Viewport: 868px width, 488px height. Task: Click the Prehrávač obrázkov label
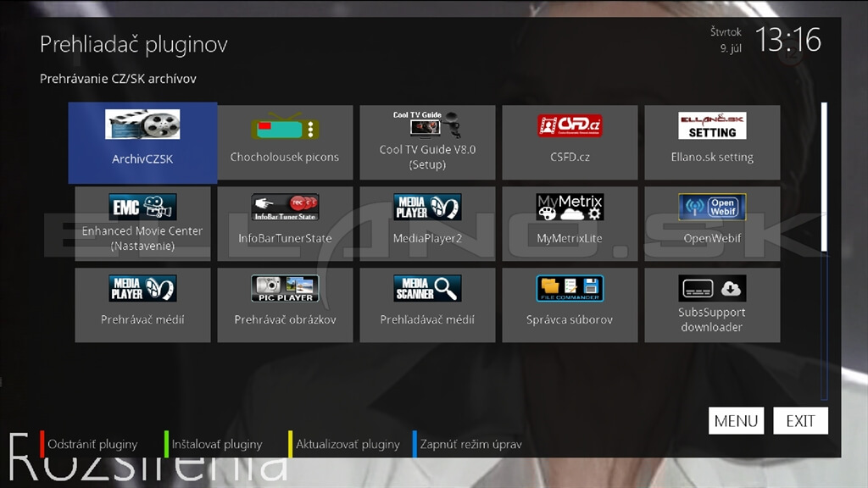pyautogui.click(x=285, y=319)
